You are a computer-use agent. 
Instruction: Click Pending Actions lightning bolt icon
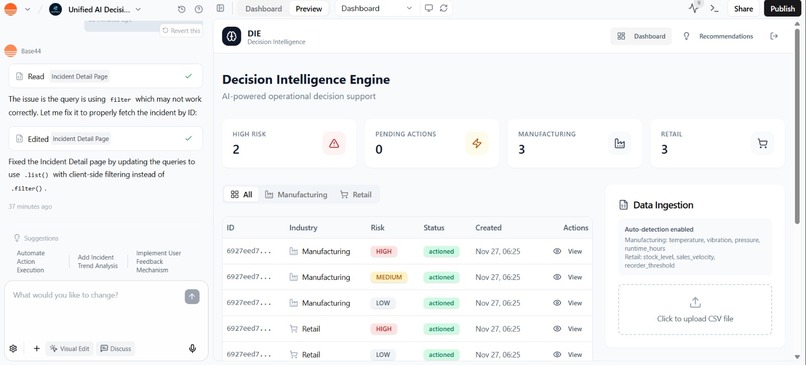coord(477,144)
